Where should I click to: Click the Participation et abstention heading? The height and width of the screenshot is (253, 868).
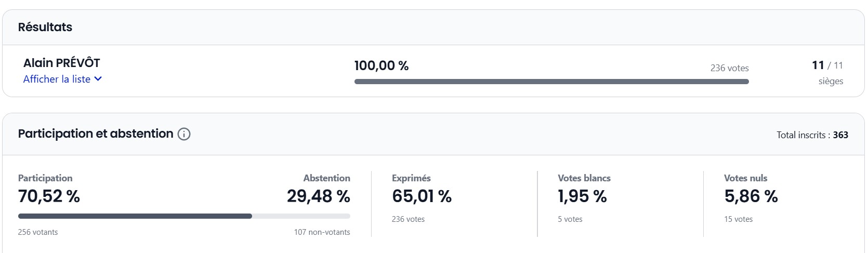[96, 134]
